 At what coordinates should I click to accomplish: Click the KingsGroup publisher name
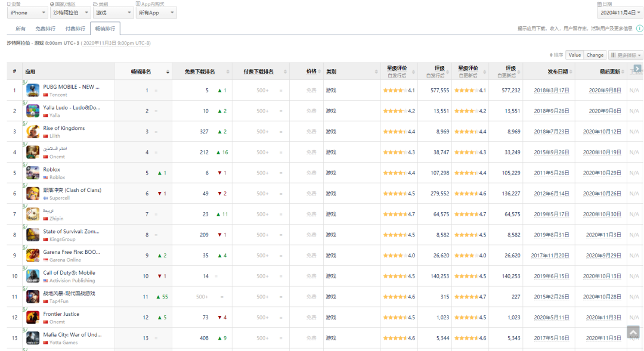pos(63,240)
